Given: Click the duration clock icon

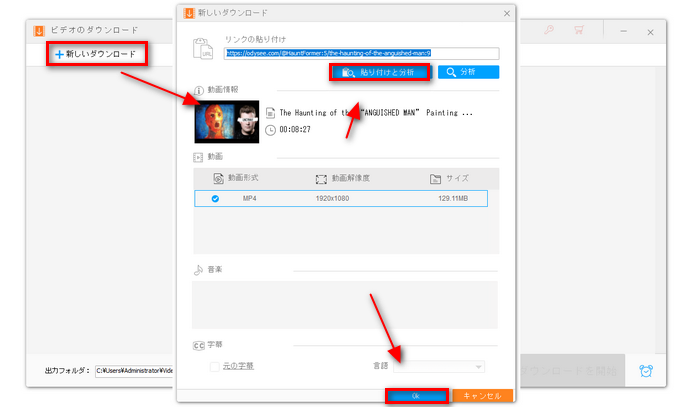Looking at the screenshot, I should [270, 130].
